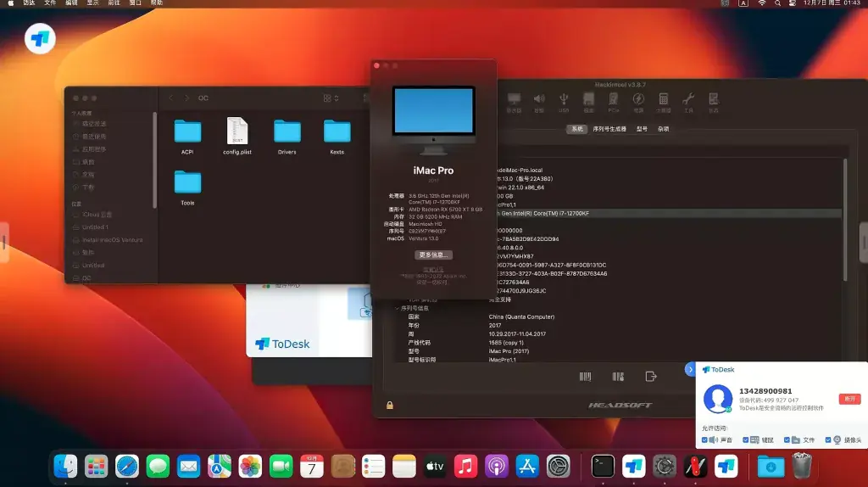Go back in the Finder window
The image size is (868, 487).
(x=171, y=98)
